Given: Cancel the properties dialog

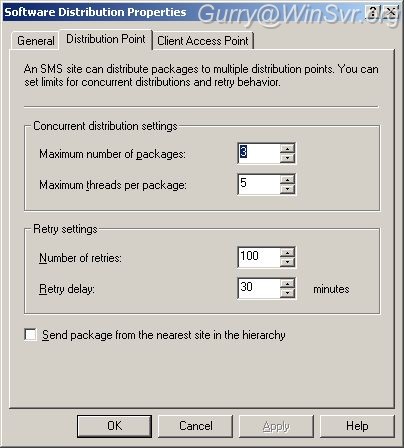Looking at the screenshot, I should pyautogui.click(x=195, y=426).
